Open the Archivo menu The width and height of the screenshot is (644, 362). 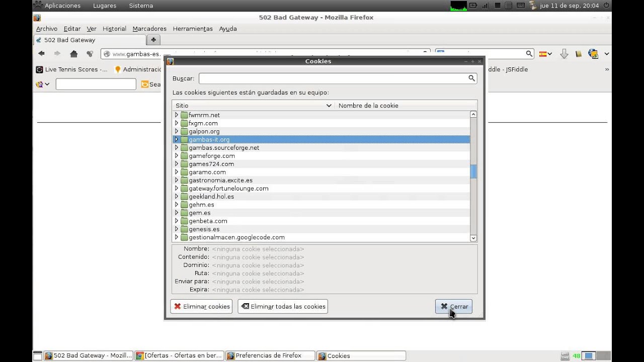coord(47,29)
